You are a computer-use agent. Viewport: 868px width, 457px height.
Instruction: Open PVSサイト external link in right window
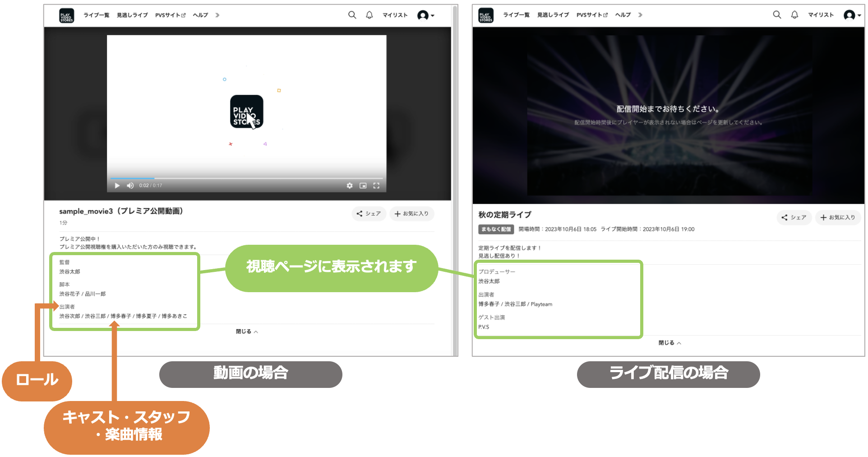pyautogui.click(x=592, y=15)
